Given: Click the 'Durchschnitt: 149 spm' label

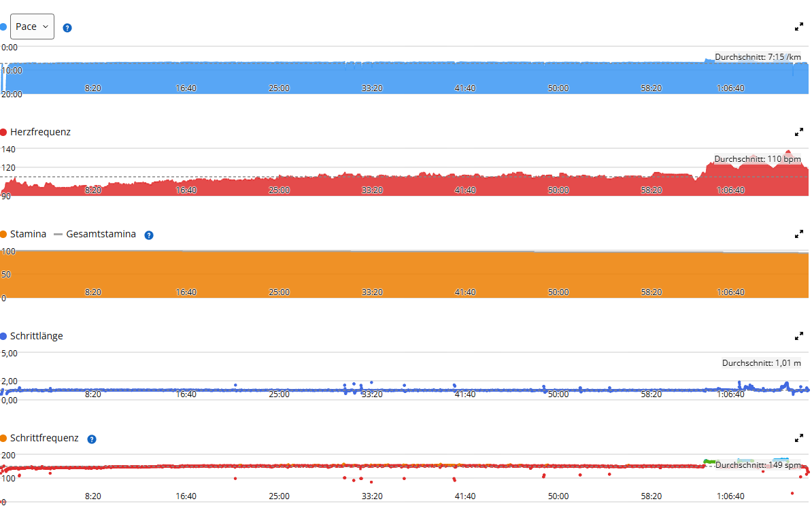Looking at the screenshot, I should tap(758, 465).
